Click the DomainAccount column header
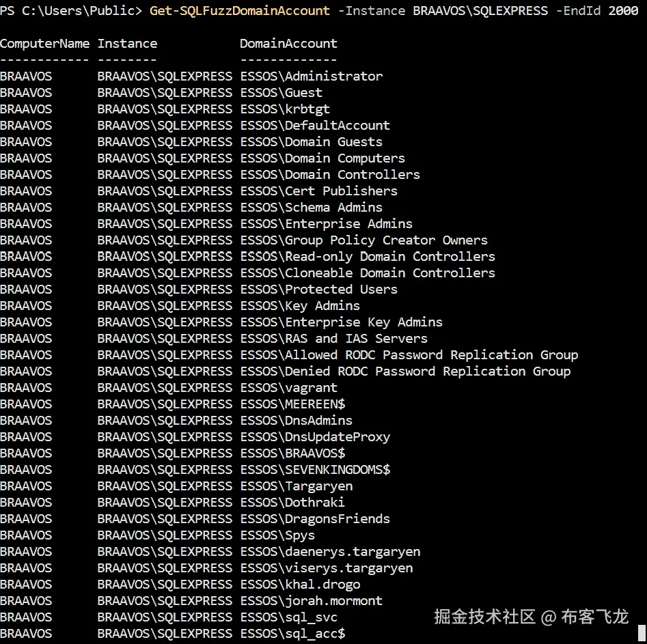This screenshot has width=647, height=644. [288, 43]
